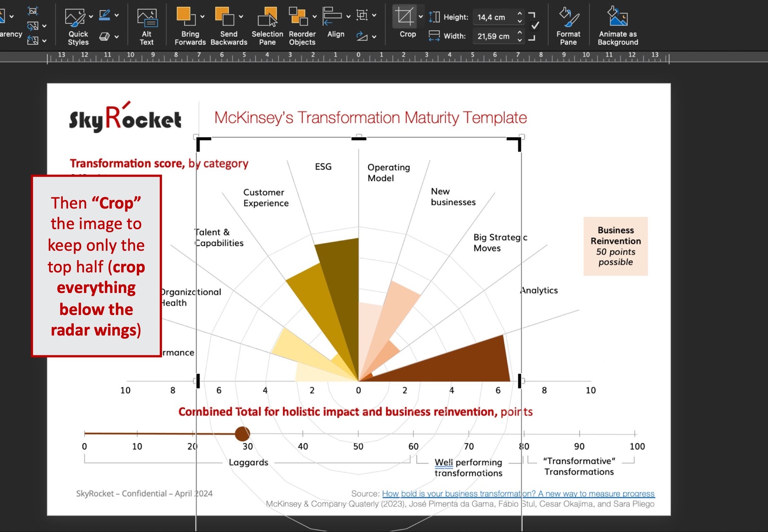Expand the Picture Effects dropdown arrow

(x=117, y=37)
